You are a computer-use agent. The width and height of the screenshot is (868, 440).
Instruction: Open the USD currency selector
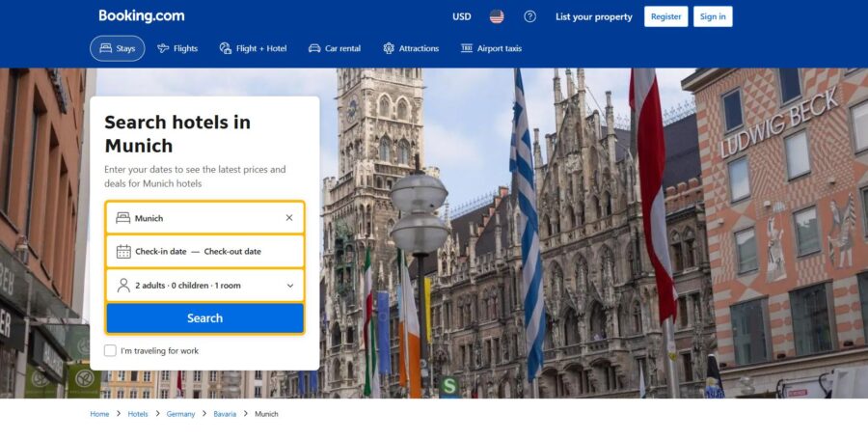pos(462,16)
